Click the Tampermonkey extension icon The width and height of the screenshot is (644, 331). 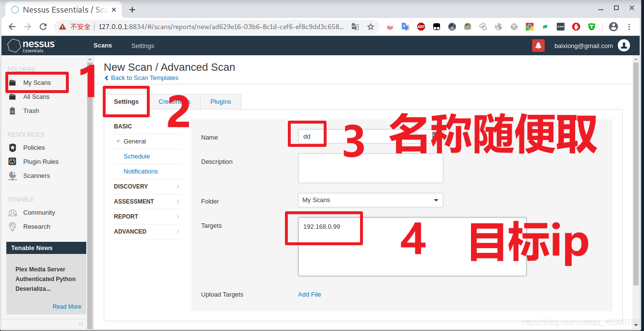(437, 27)
